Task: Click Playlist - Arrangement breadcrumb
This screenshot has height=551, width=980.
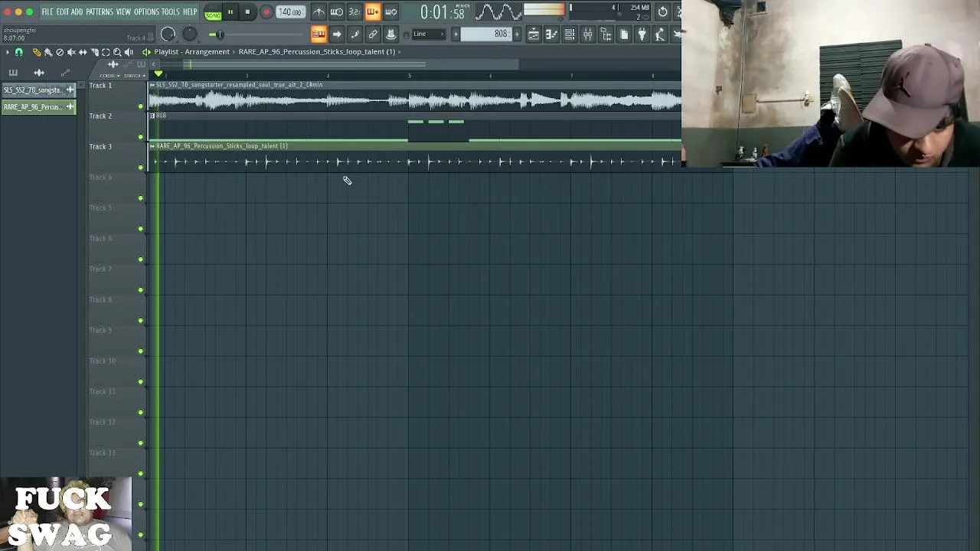Action: coord(192,52)
